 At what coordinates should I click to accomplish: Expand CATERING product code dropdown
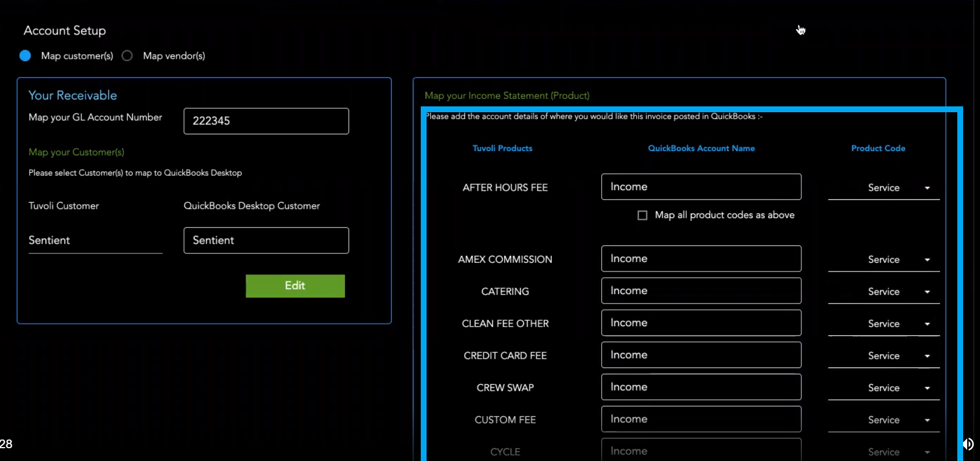[x=883, y=292]
